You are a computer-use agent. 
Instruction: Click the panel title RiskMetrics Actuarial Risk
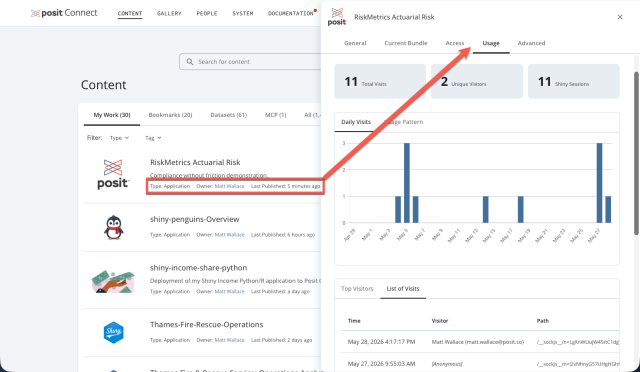pos(394,17)
